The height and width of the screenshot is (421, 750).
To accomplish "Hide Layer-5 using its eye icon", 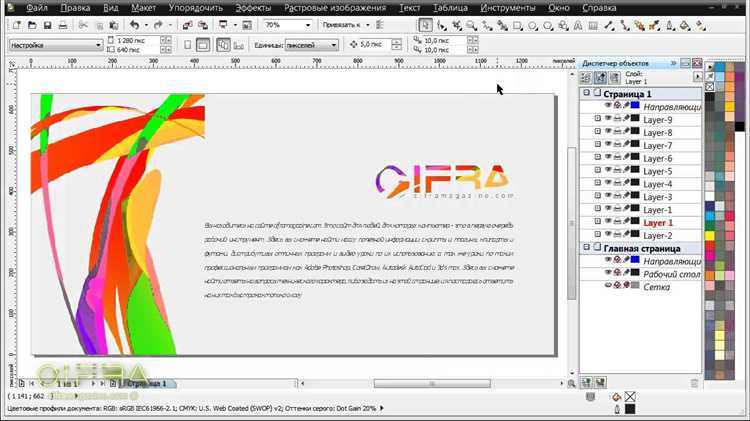I will pos(608,170).
